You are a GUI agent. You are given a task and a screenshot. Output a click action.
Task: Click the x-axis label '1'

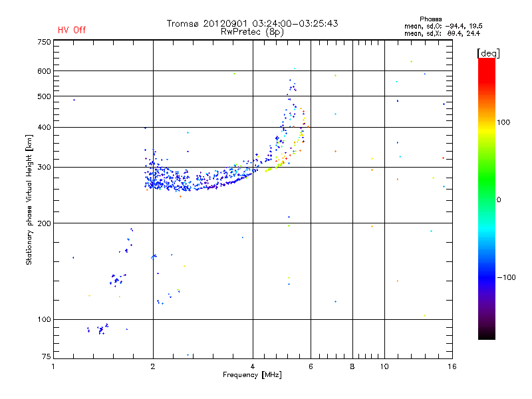[x=53, y=366]
